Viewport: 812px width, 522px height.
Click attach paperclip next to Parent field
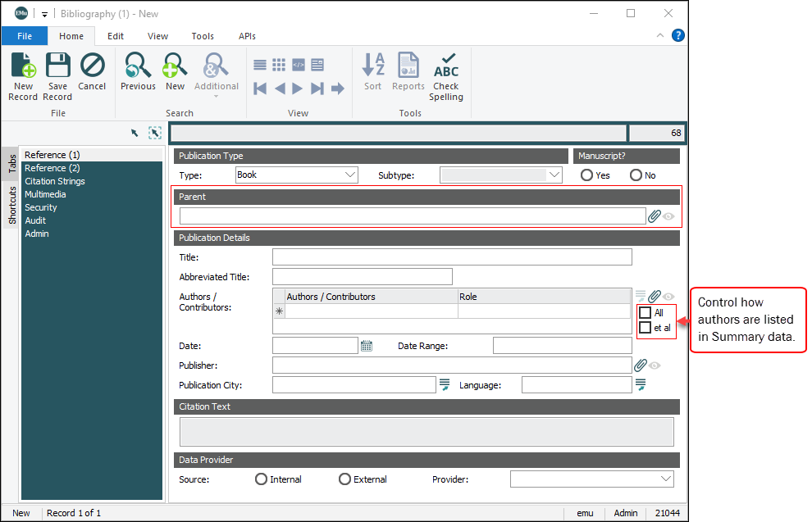pyautogui.click(x=654, y=216)
